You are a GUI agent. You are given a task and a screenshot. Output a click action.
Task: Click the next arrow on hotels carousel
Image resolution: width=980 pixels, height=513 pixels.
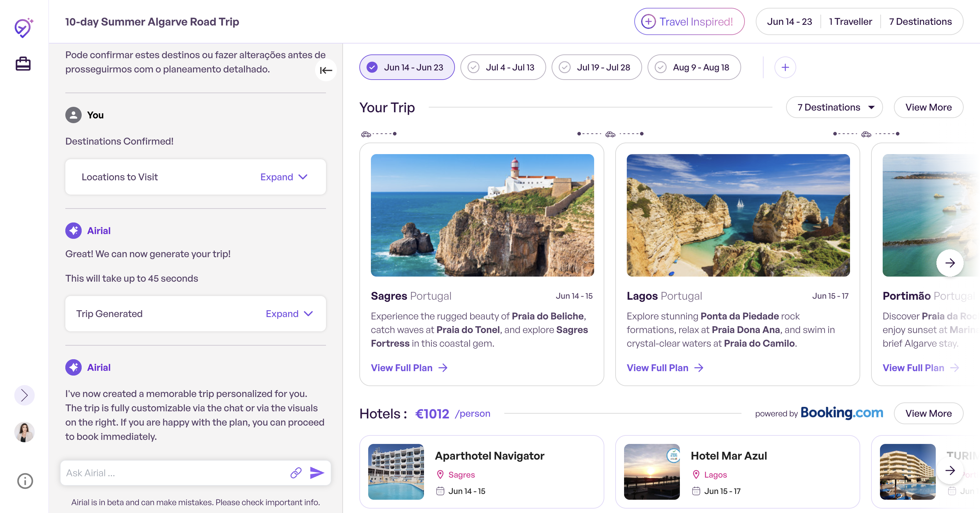[950, 470]
